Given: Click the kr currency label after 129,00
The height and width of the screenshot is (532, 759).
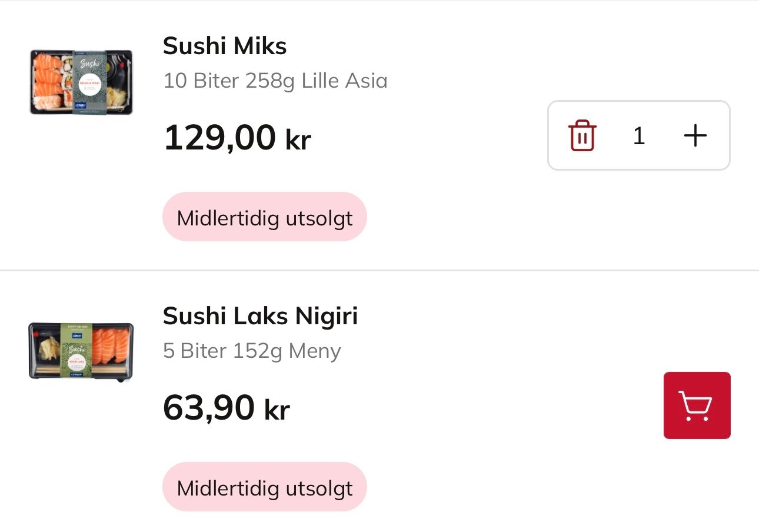Looking at the screenshot, I should [x=298, y=141].
